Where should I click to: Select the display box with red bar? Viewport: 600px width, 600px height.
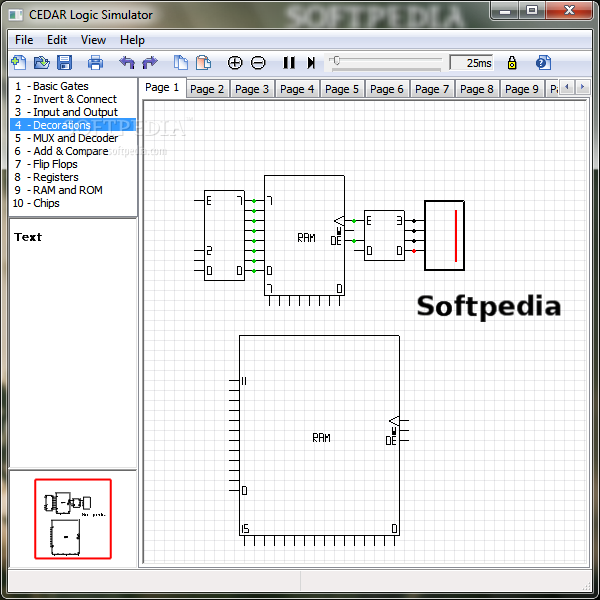[444, 235]
